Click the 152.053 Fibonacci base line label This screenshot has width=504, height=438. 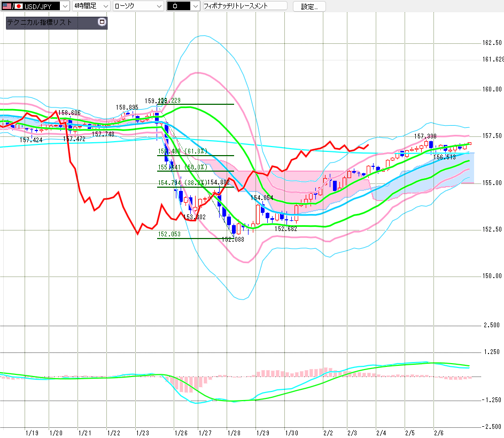coord(169,234)
